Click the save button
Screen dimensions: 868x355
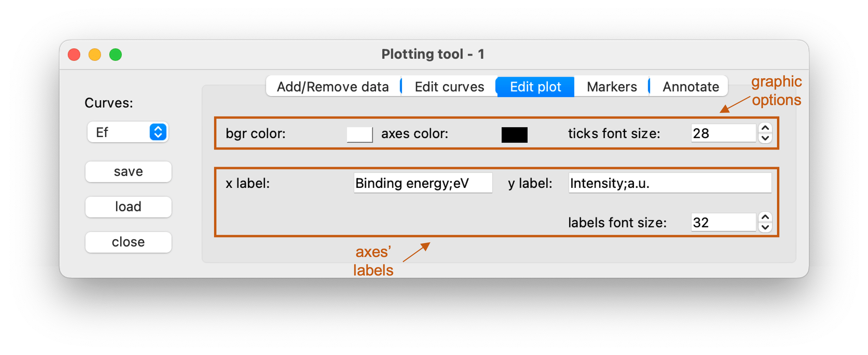coord(128,172)
